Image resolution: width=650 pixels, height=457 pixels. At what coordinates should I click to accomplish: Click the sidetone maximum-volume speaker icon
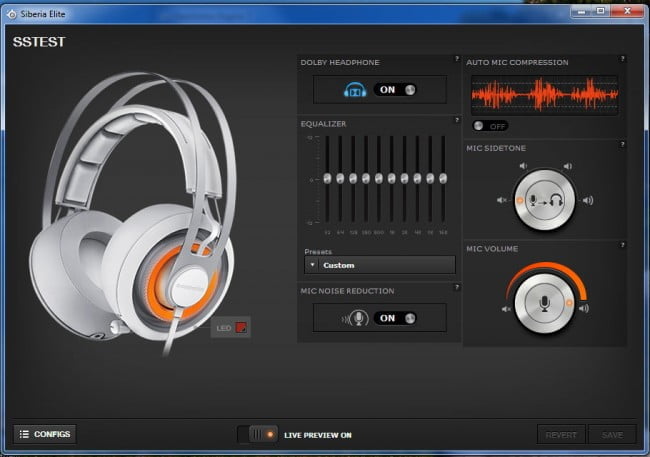(x=588, y=201)
